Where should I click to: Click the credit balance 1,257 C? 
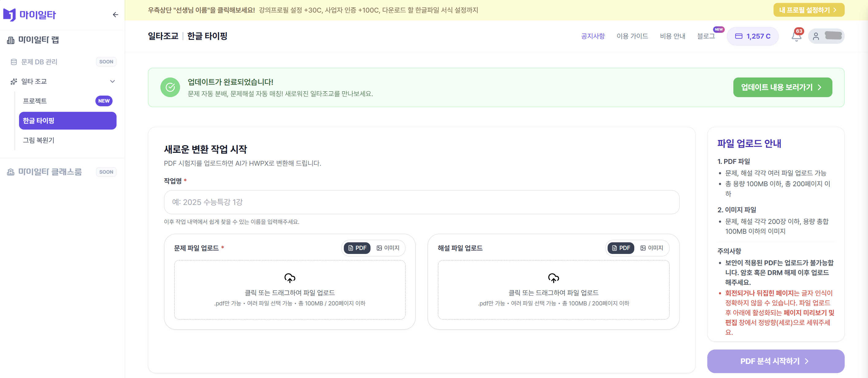tap(752, 36)
